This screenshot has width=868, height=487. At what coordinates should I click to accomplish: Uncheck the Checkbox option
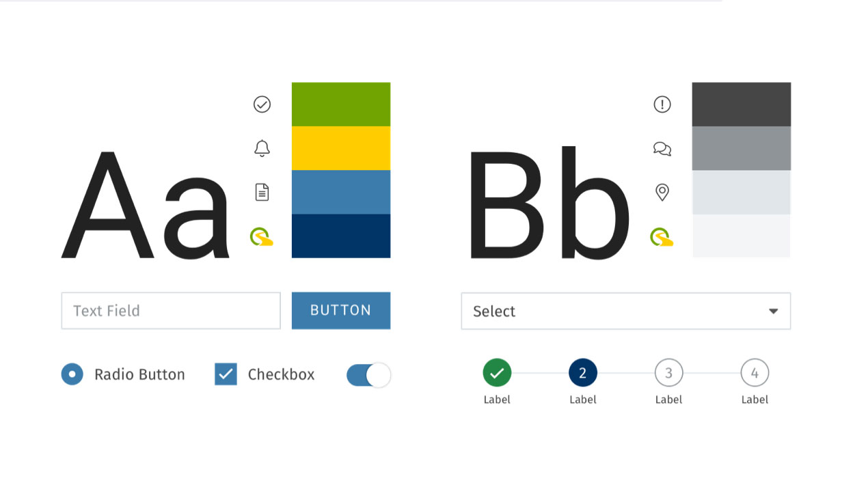click(x=226, y=374)
